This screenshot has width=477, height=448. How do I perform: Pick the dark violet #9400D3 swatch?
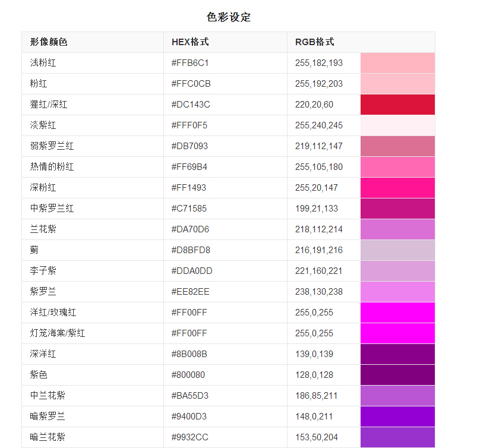click(x=397, y=417)
